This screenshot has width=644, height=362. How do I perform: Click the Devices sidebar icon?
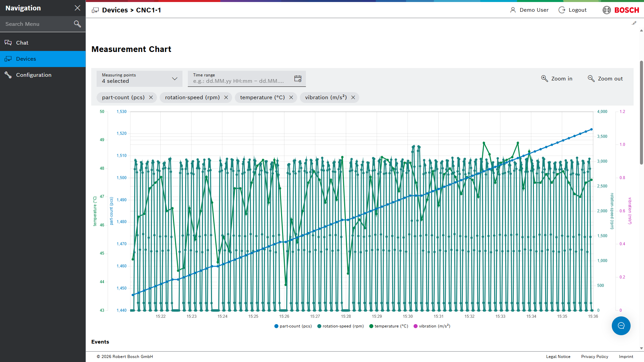8,59
